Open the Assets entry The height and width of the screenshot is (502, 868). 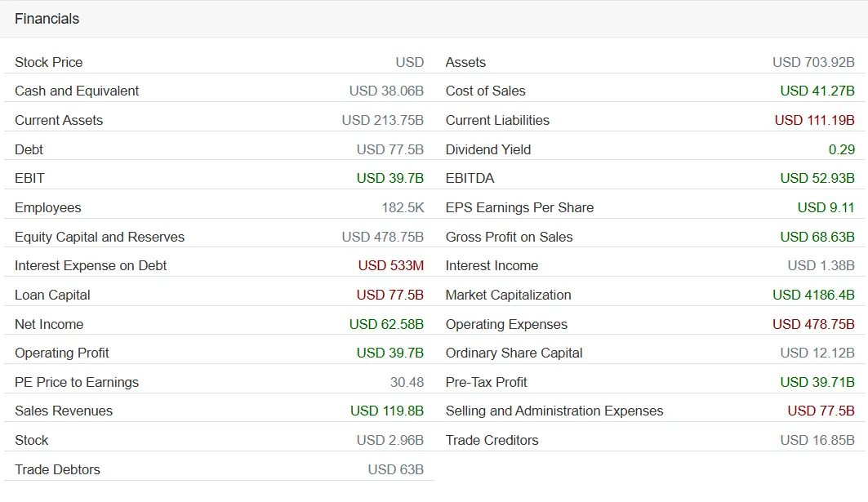pyautogui.click(x=465, y=62)
